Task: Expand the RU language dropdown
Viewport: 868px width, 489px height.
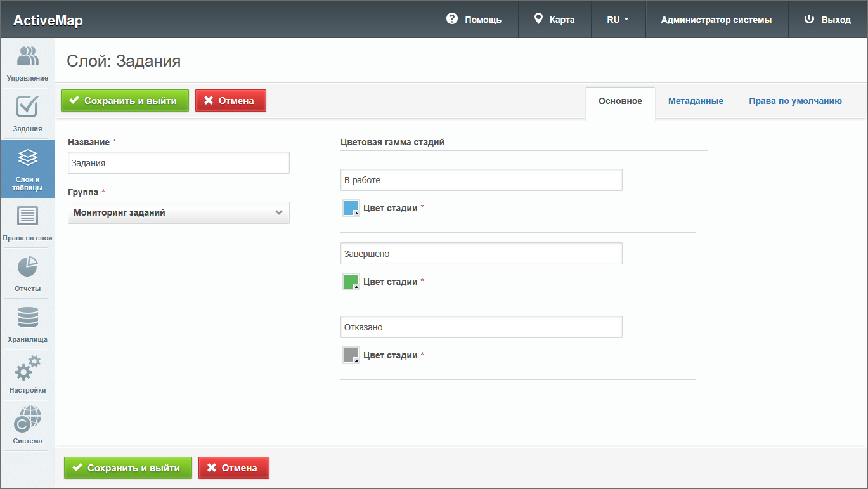Action: pos(618,19)
